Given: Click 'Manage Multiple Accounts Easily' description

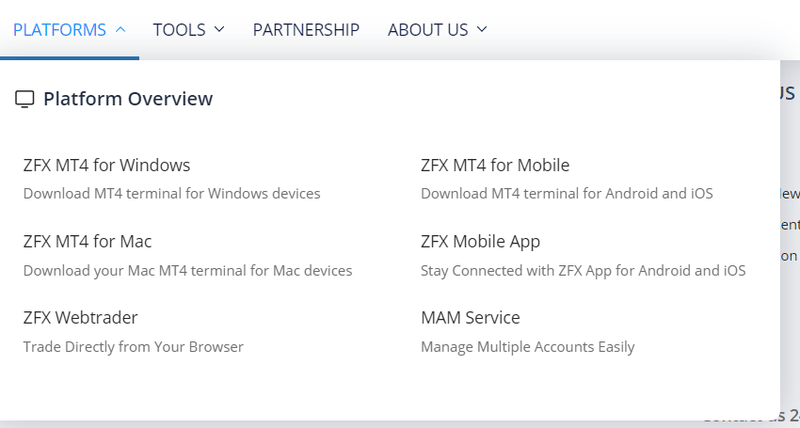Looking at the screenshot, I should point(528,347).
